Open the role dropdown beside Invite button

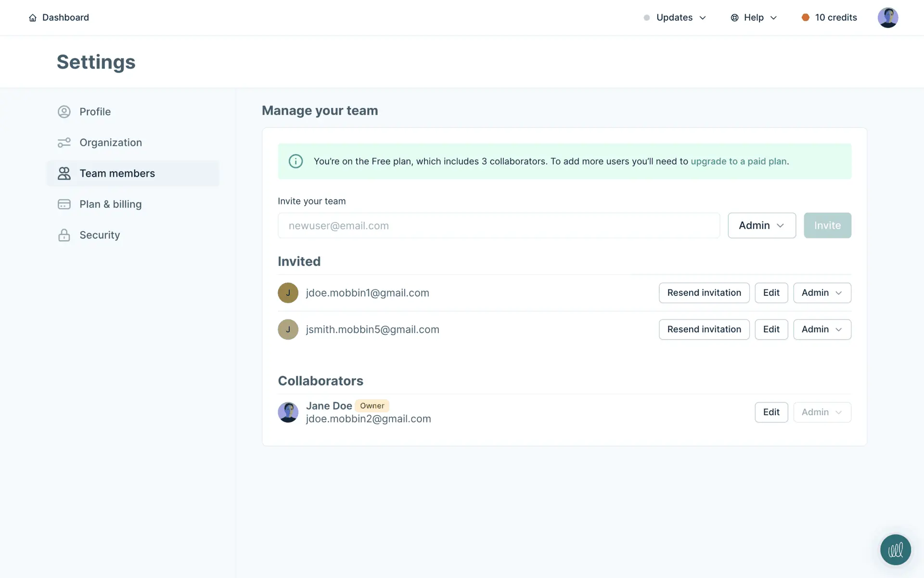(761, 225)
